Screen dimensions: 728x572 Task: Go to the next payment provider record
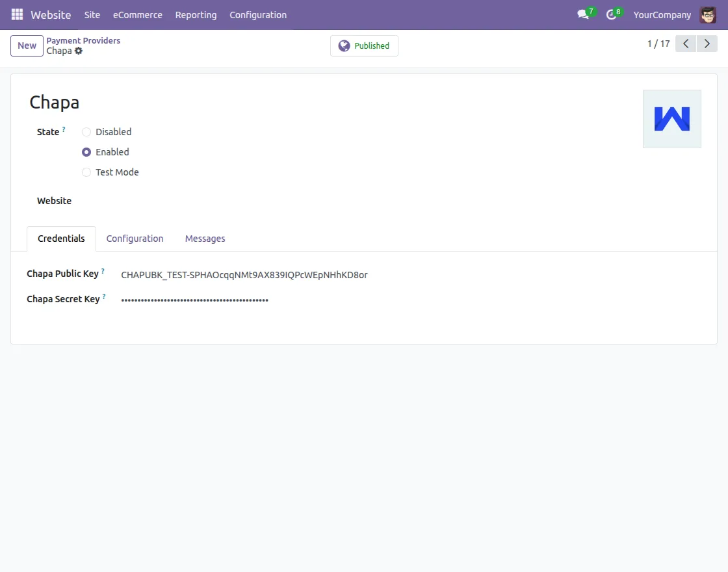coord(707,44)
